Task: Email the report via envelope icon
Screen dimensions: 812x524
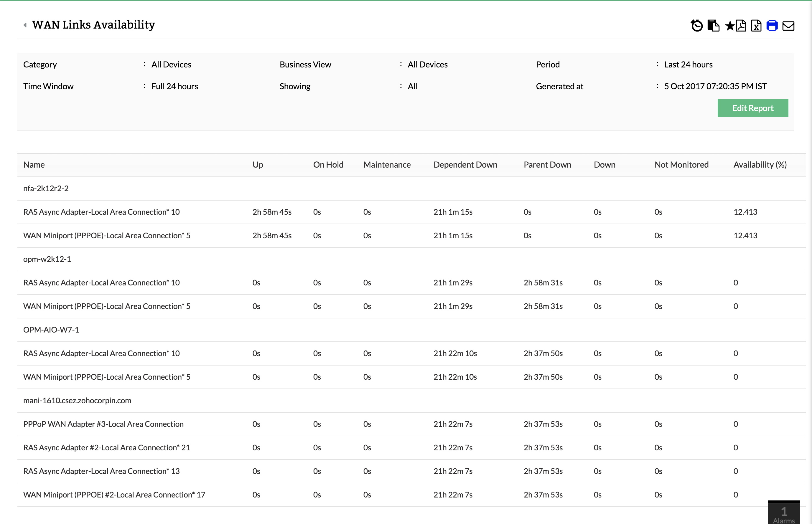Action: point(788,26)
